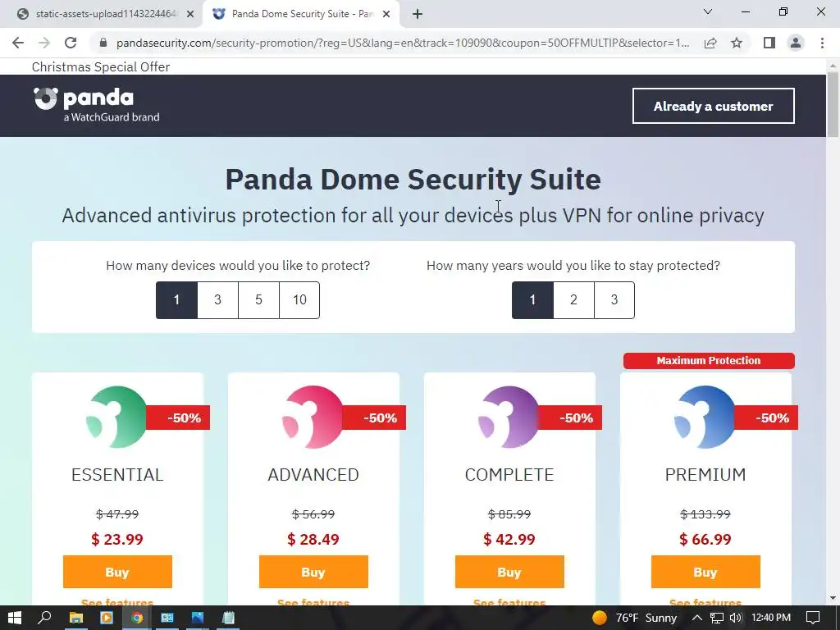Viewport: 840px width, 630px height.
Task: Select the Panda Dome Security Suite tab
Action: coord(301,15)
